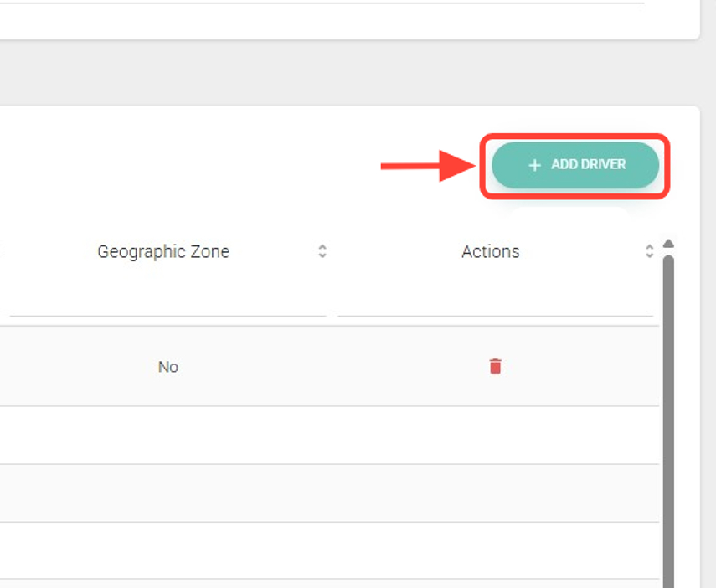Focus the filter field under Actions
The height and width of the screenshot is (588, 716).
click(x=494, y=303)
